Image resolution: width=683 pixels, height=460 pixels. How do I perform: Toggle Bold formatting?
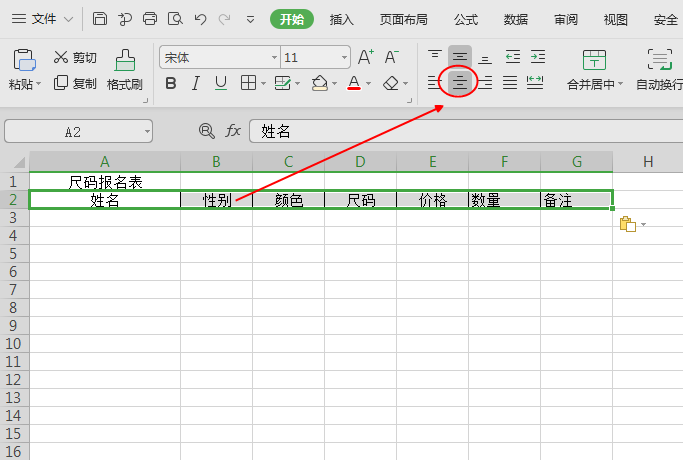coord(171,83)
